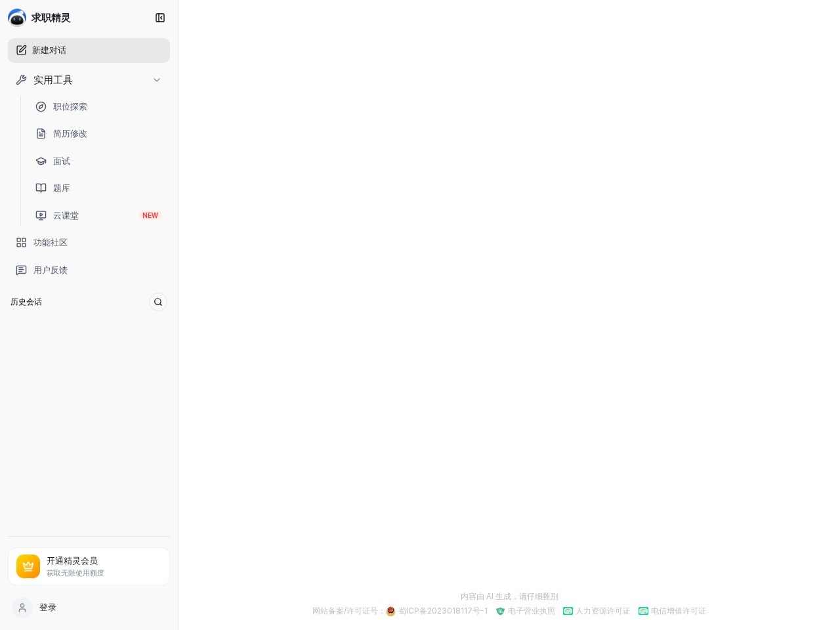Click the 求职精灵 robot logo
Image resolution: width=840 pixels, height=630 pixels.
coord(17,18)
